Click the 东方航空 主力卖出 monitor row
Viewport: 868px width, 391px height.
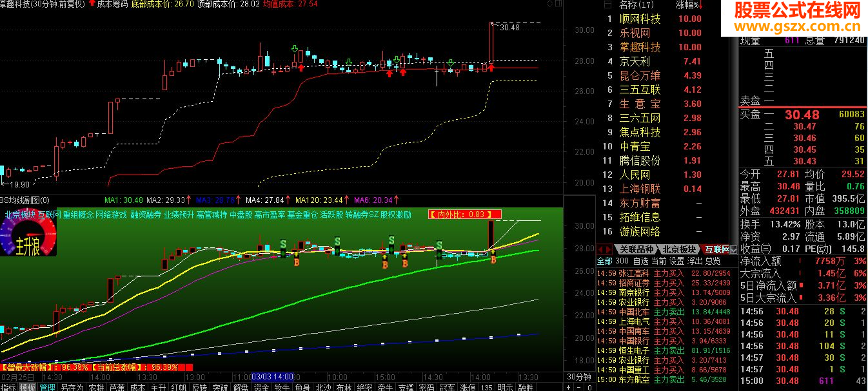666,380
